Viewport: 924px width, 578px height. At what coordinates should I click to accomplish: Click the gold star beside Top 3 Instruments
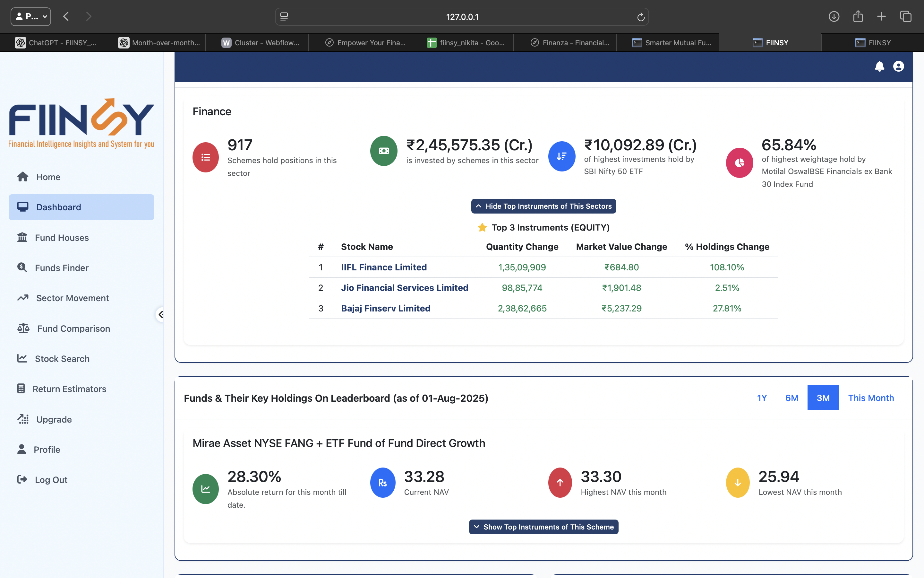click(x=482, y=227)
